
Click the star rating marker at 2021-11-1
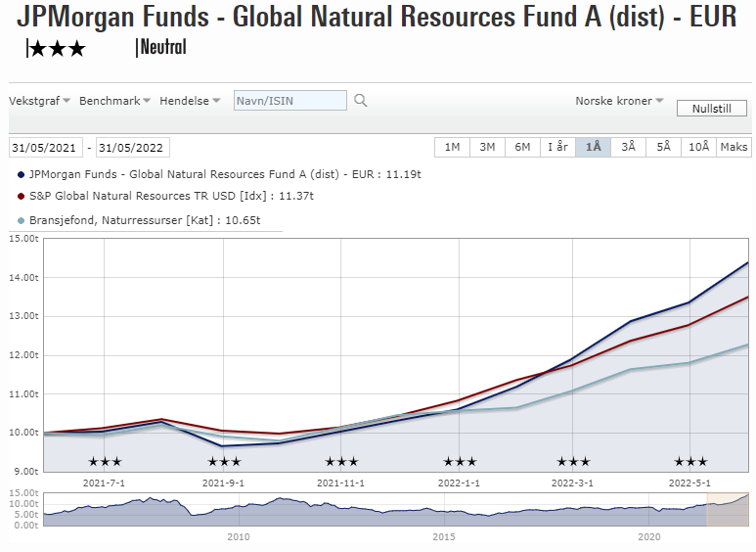point(342,462)
